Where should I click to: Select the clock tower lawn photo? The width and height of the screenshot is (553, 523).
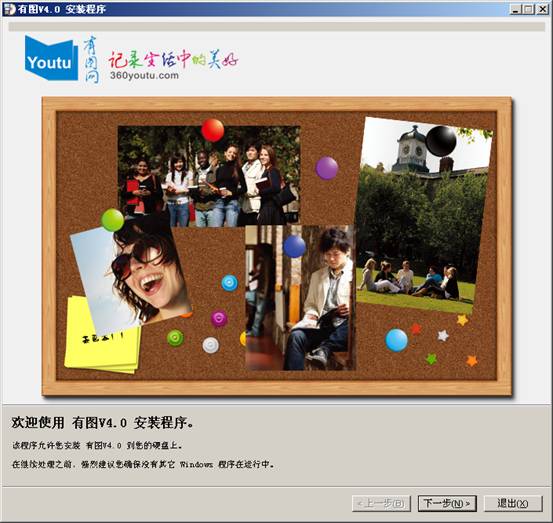(424, 215)
